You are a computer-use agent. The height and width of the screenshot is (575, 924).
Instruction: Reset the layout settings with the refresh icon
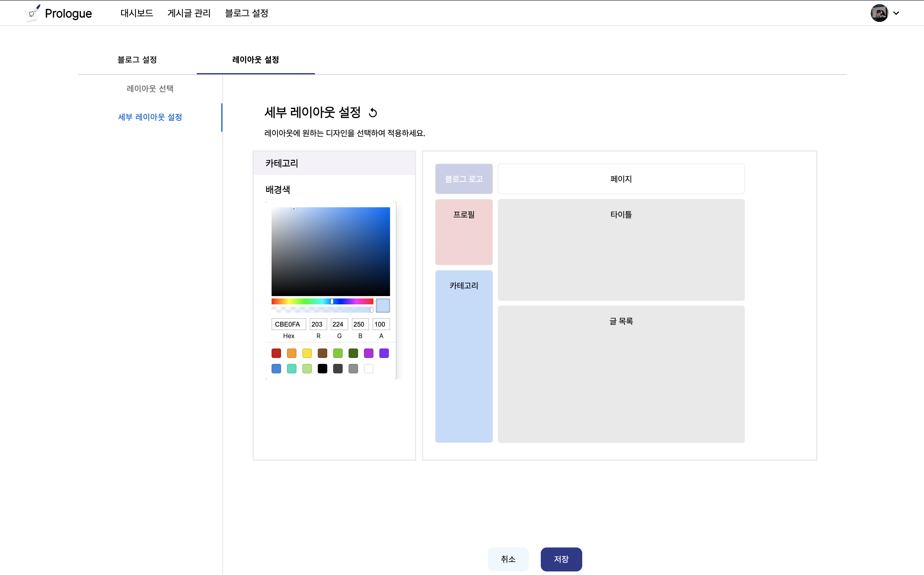coord(373,113)
